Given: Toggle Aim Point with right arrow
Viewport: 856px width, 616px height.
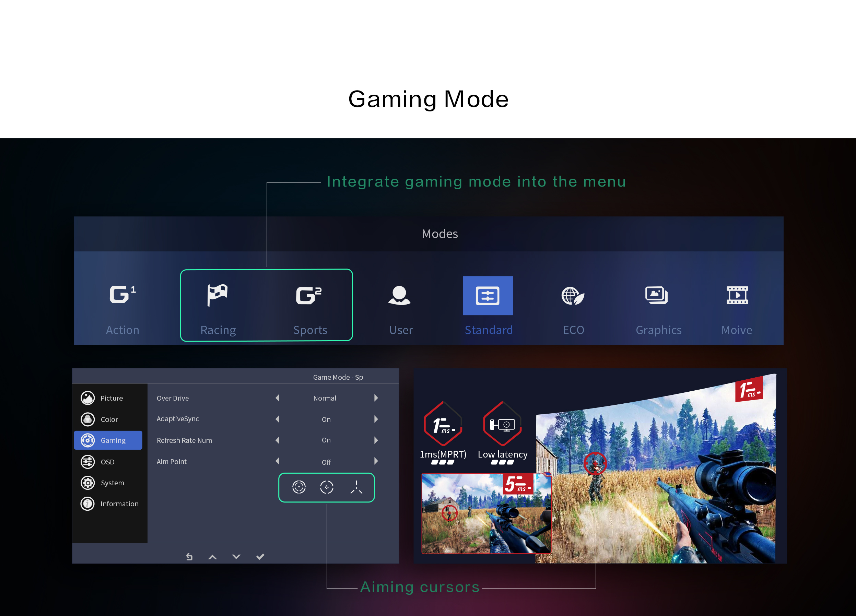Looking at the screenshot, I should click(x=376, y=461).
